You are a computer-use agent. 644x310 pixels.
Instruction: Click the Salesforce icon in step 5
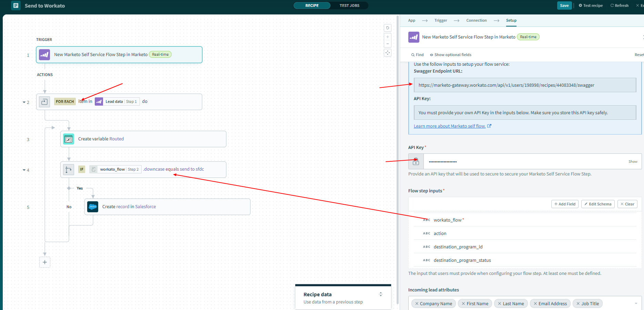tap(93, 207)
